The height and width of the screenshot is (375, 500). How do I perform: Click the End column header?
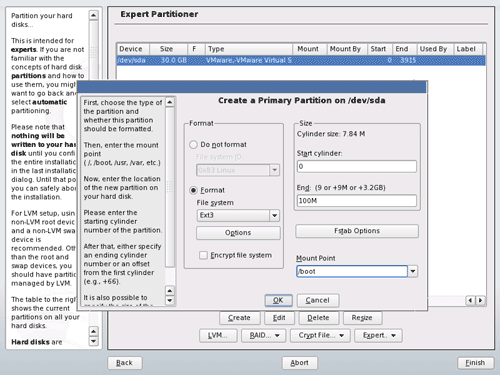click(x=404, y=49)
